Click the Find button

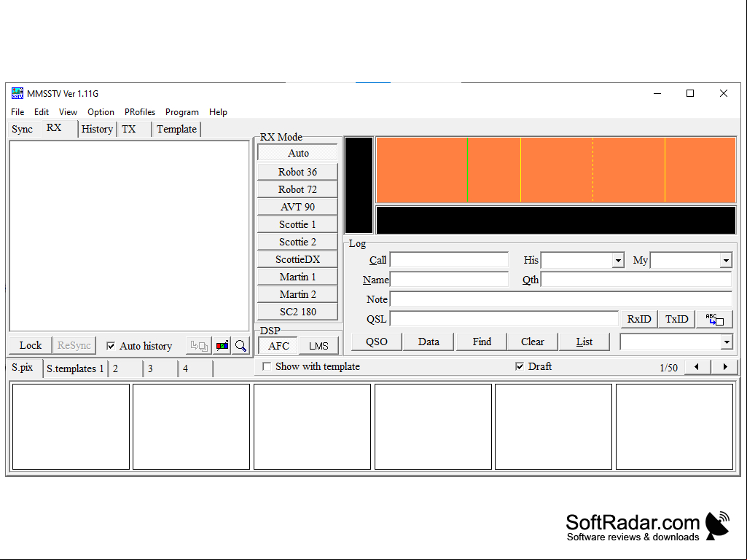[482, 342]
